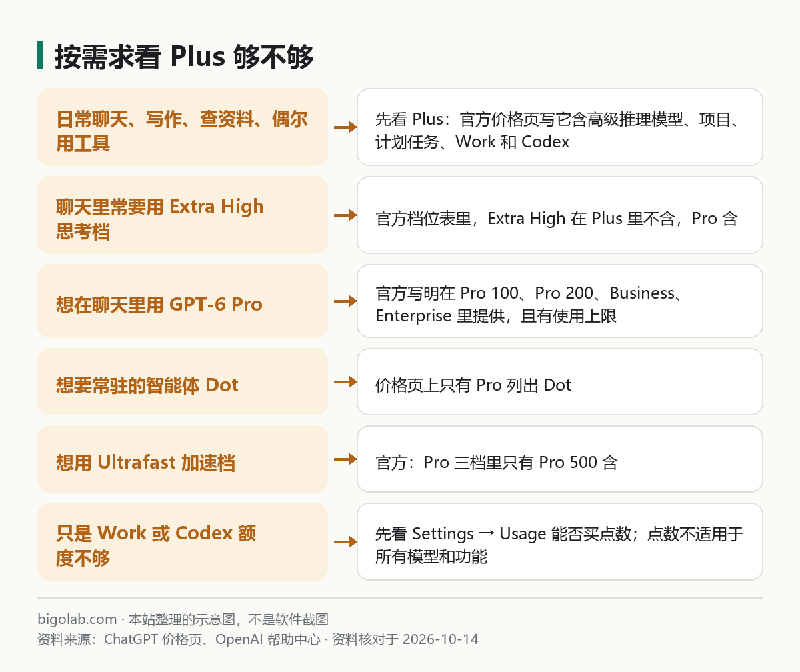Click the 资料来源：ChatGPT 价格页 footer line
The image size is (800, 672).
[258, 639]
